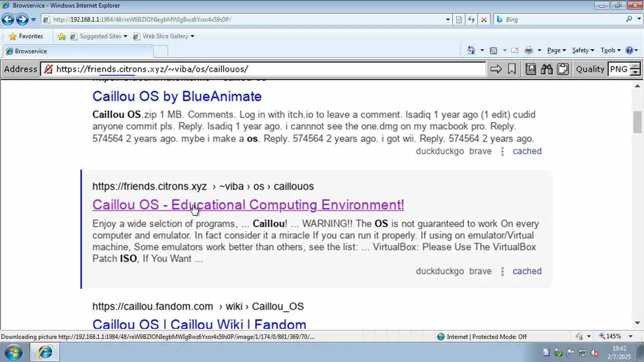644x362 pixels.
Task: Open the clipboard icon
Action: [563, 69]
